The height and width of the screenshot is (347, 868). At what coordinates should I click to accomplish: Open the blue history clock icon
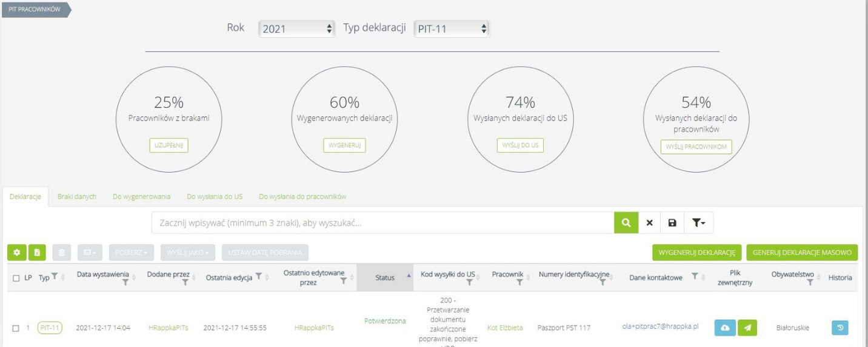tap(840, 328)
